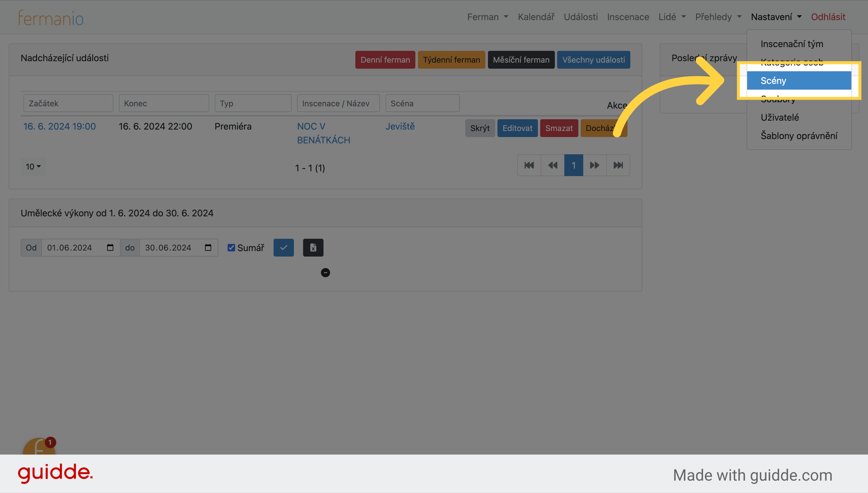Screen dimensions: 868x493
Task: Click Editovat for the Premiéra event
Action: [x=517, y=128]
